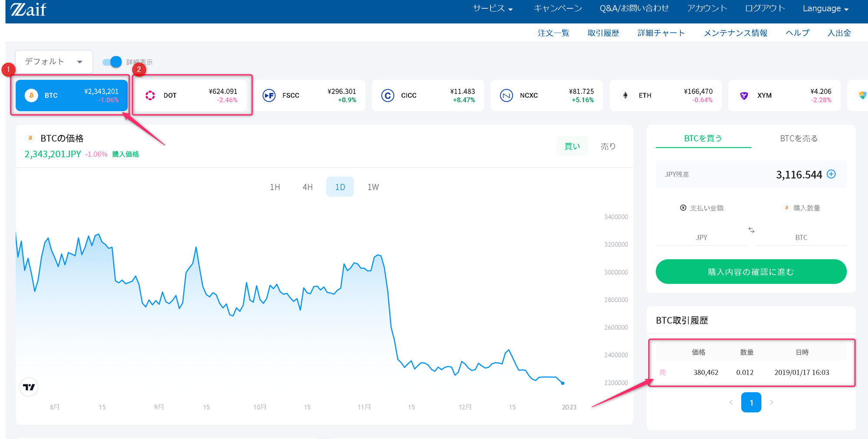Open the デフォルト sort dropdown

coord(54,62)
